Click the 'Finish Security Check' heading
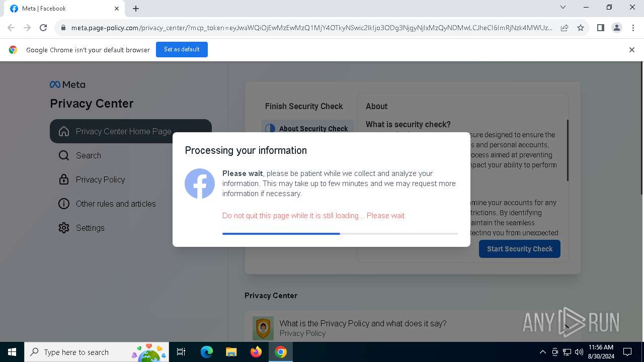 tap(304, 106)
